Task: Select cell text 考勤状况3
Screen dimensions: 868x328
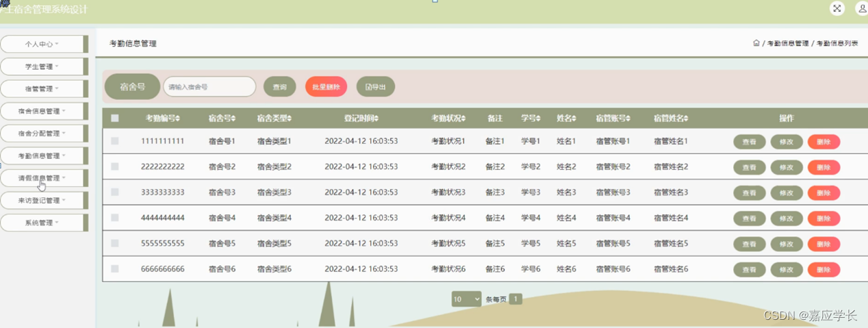Action: tap(448, 192)
